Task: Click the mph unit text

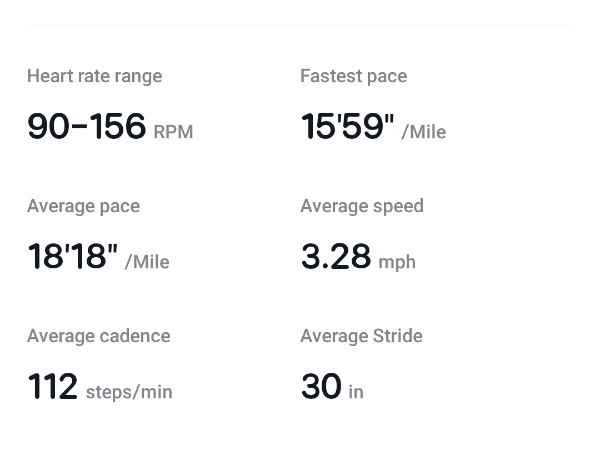Action: [397, 262]
